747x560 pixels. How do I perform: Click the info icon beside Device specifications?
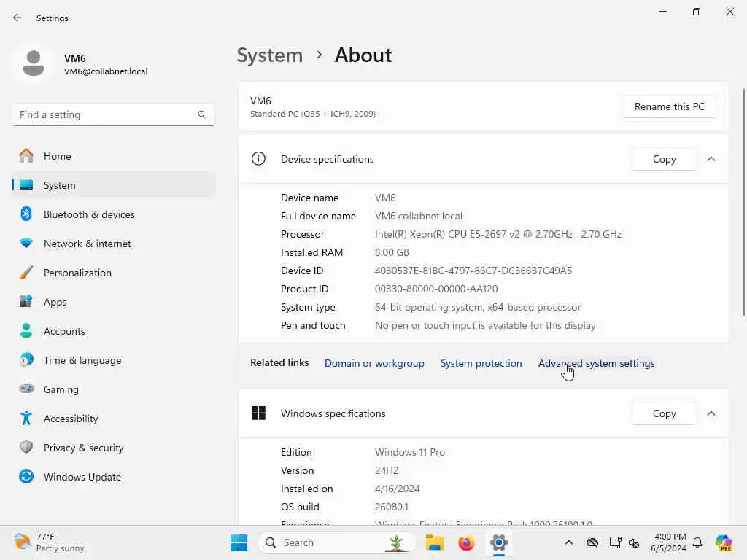pyautogui.click(x=258, y=158)
